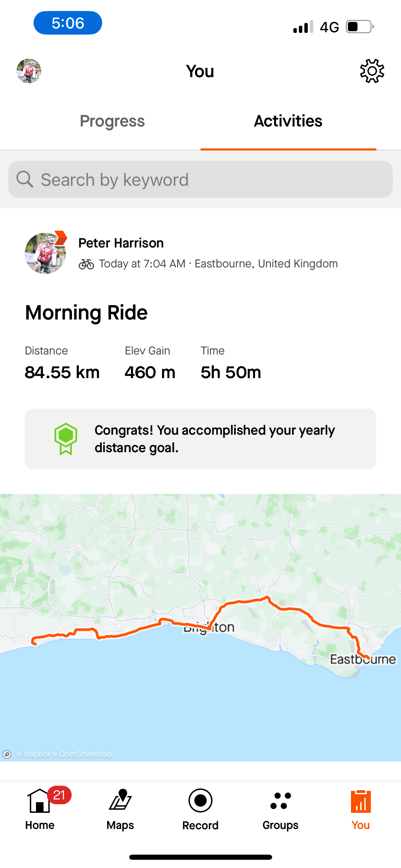
Task: Select the Activities tab
Action: [288, 121]
